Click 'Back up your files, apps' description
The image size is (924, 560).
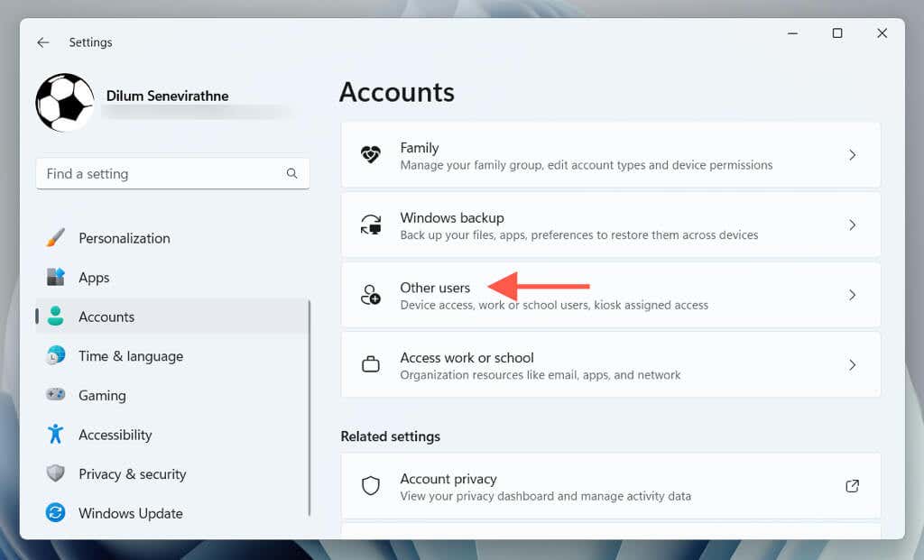point(579,235)
